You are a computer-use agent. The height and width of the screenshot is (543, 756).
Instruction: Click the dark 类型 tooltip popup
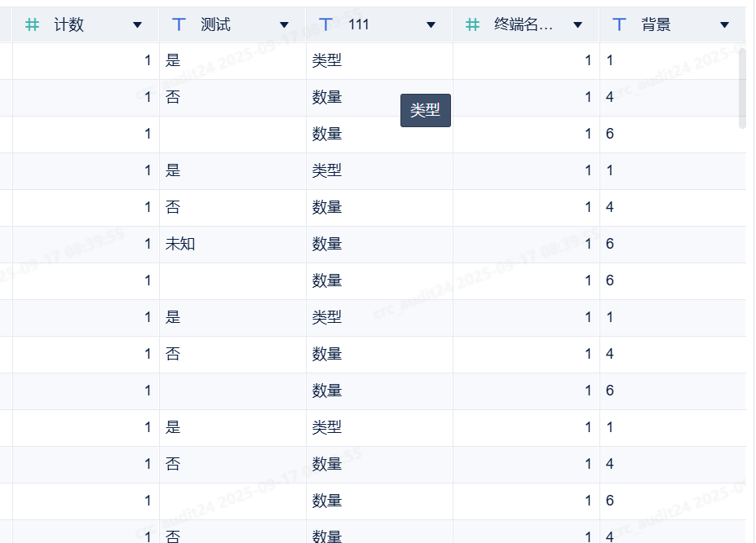[425, 111]
